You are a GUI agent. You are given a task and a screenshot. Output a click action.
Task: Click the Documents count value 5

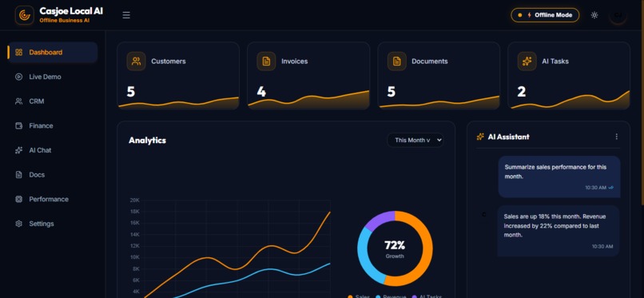[392, 92]
